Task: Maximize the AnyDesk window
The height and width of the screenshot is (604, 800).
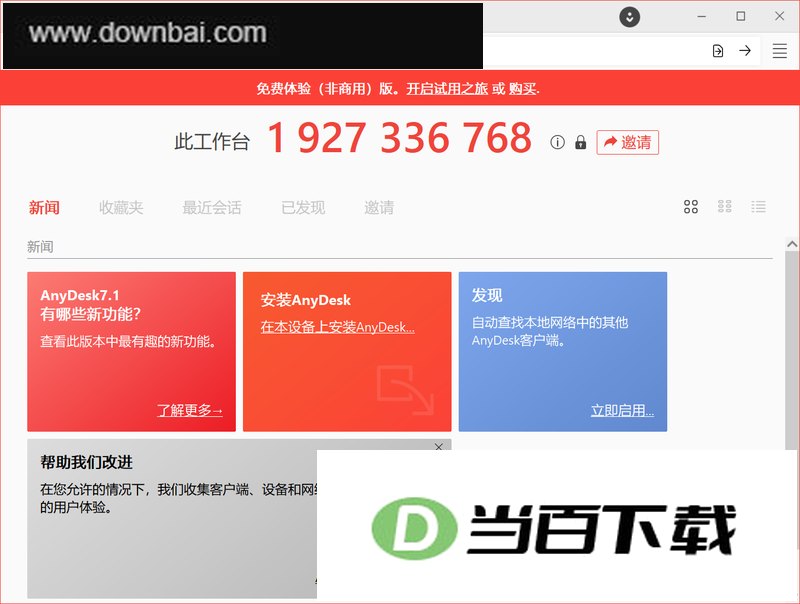Action: 741,17
